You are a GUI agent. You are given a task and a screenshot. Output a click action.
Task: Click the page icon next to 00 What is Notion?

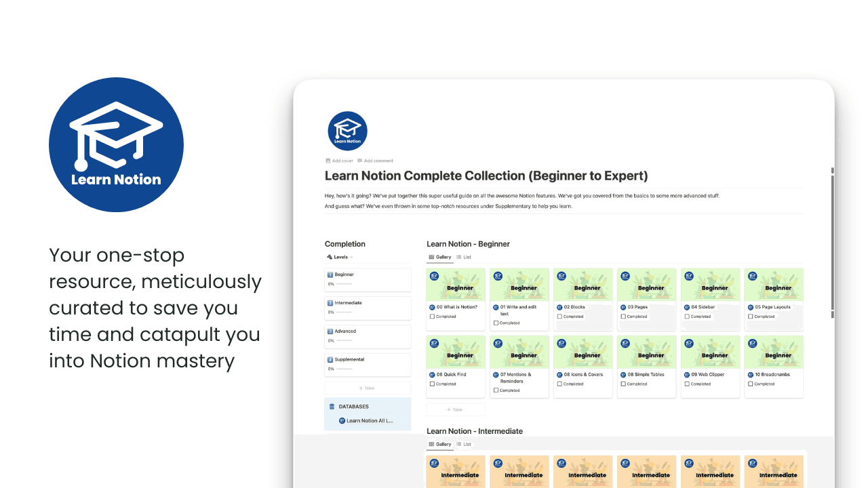pos(432,307)
